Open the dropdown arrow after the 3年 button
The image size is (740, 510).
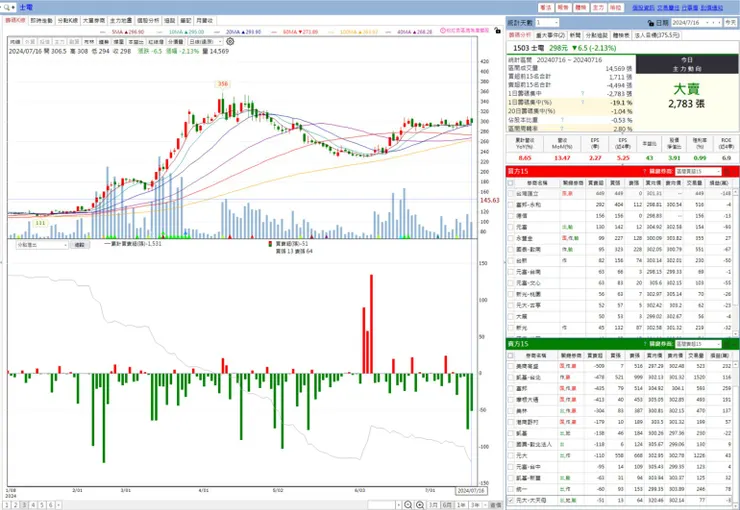pos(483,505)
